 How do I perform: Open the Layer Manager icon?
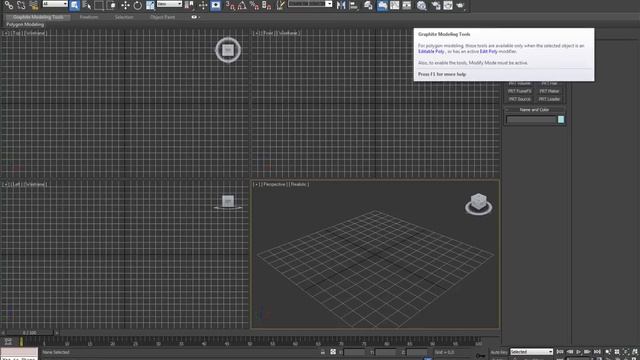click(x=368, y=5)
